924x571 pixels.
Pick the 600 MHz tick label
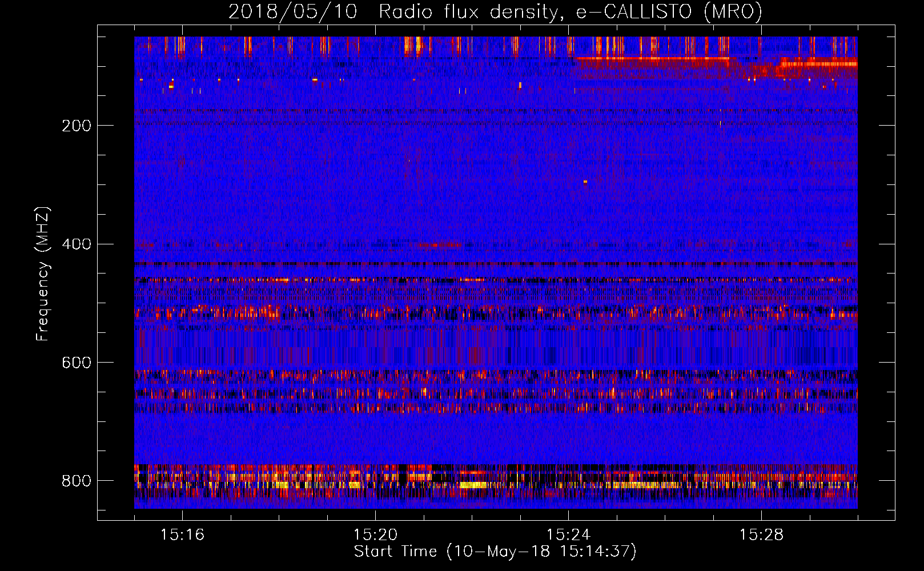(76, 363)
